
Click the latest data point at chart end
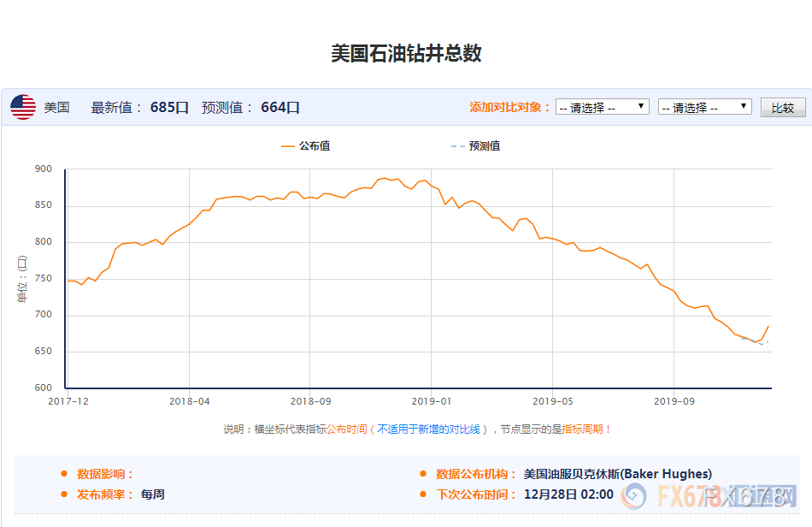pyautogui.click(x=769, y=326)
